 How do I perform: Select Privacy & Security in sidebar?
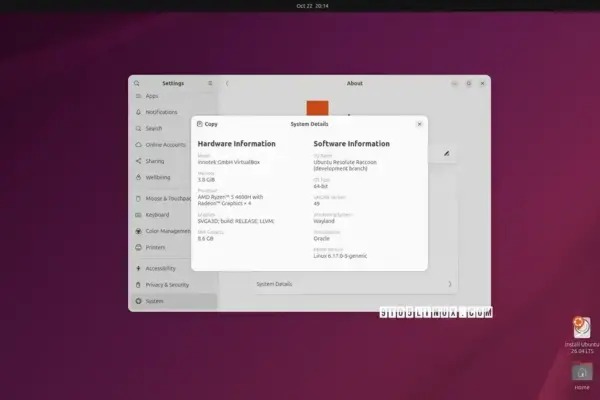point(174,285)
